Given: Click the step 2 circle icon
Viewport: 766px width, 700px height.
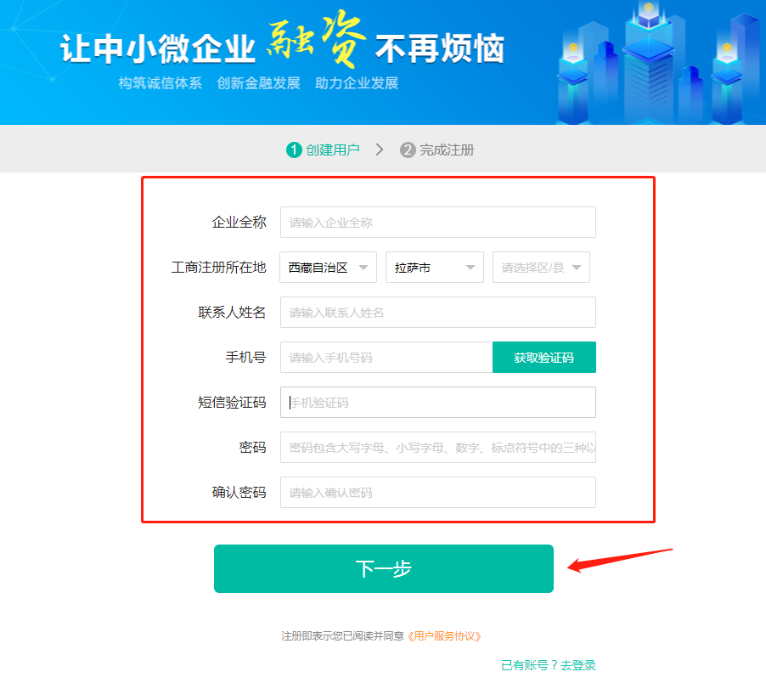Looking at the screenshot, I should click(408, 150).
